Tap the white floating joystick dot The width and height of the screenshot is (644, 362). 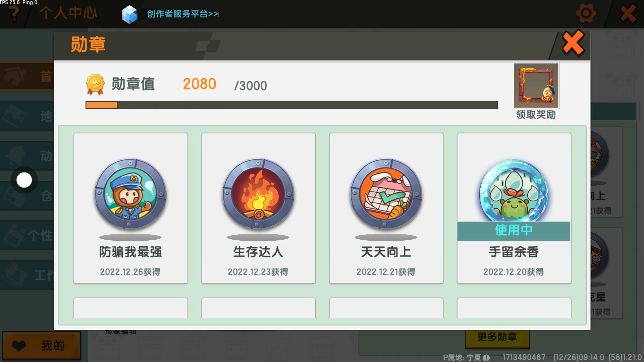click(24, 180)
